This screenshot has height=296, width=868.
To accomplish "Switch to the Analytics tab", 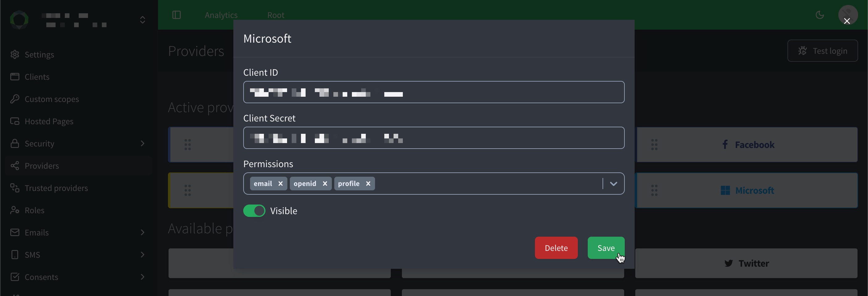I will click(221, 15).
